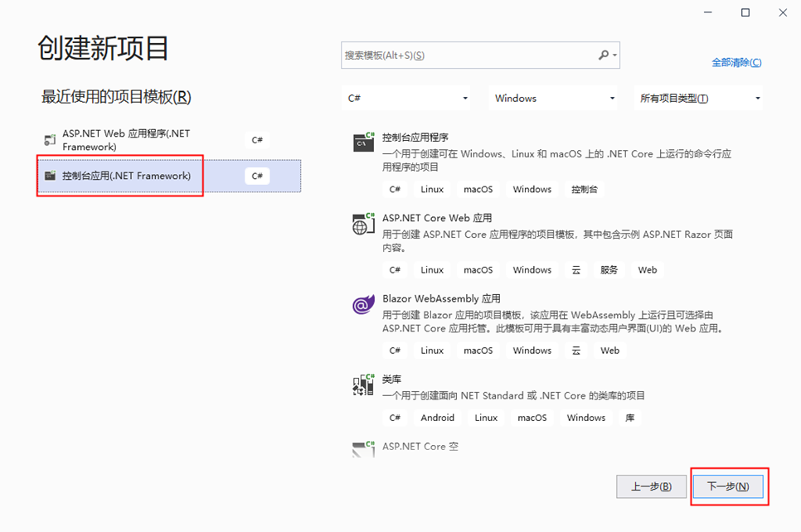Click 控制台 tag under 控制台应用程序 template
Image resolution: width=801 pixels, height=532 pixels.
point(585,190)
